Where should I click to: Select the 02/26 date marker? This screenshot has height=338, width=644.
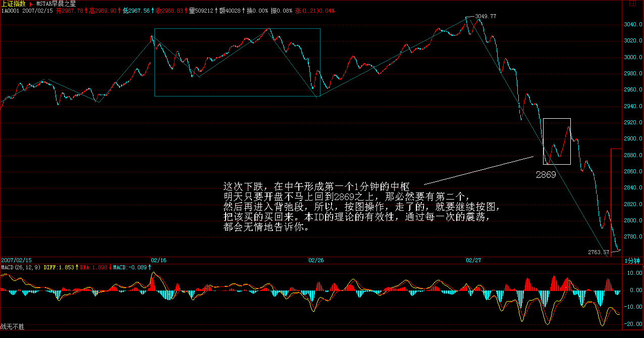click(x=316, y=261)
